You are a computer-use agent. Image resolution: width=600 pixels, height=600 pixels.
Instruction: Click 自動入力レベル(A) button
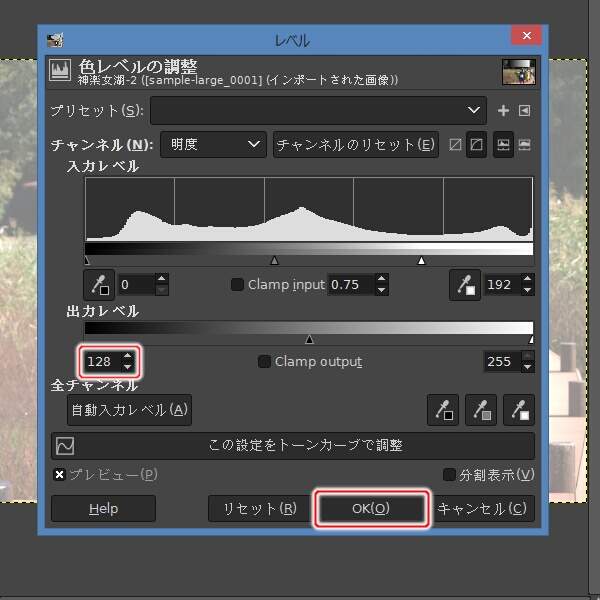pyautogui.click(x=129, y=410)
